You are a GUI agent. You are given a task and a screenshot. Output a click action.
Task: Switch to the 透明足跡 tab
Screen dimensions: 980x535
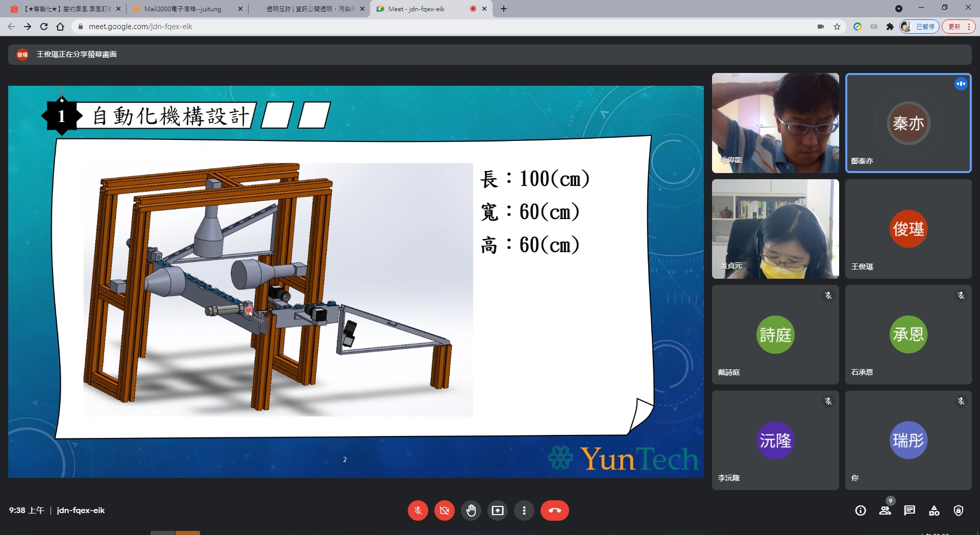click(x=310, y=9)
